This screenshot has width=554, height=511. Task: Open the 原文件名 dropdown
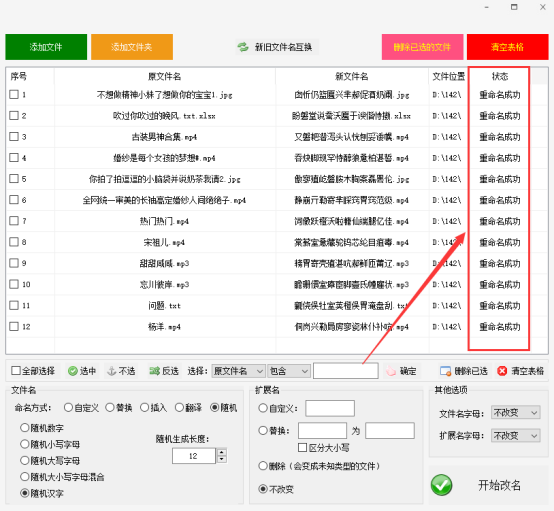[x=238, y=371]
